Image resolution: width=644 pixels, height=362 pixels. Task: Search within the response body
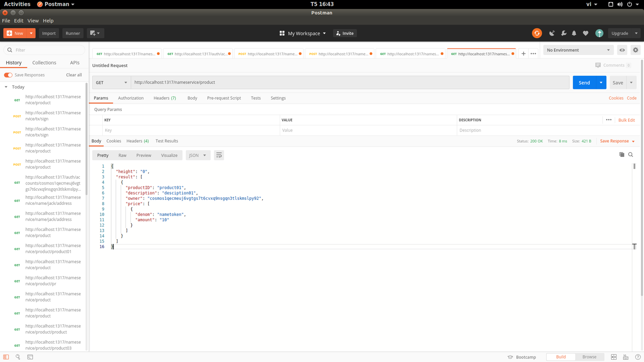[631, 155]
